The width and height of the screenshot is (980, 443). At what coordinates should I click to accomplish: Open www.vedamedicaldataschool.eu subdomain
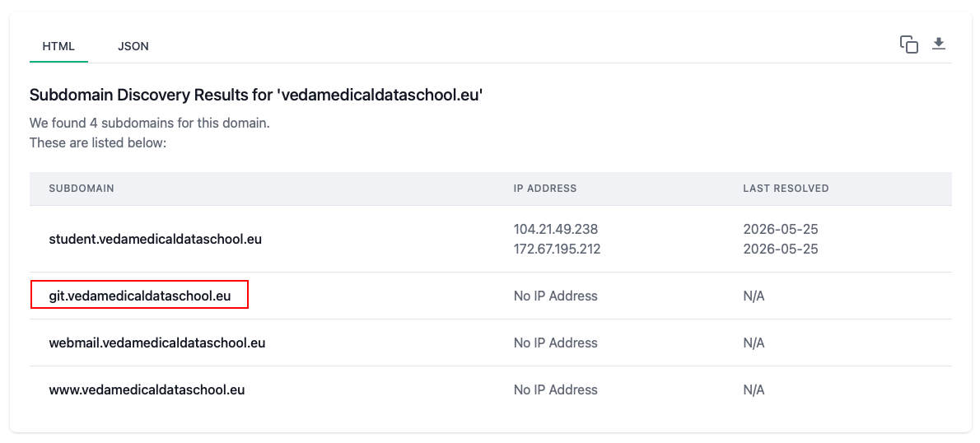pyautogui.click(x=147, y=390)
